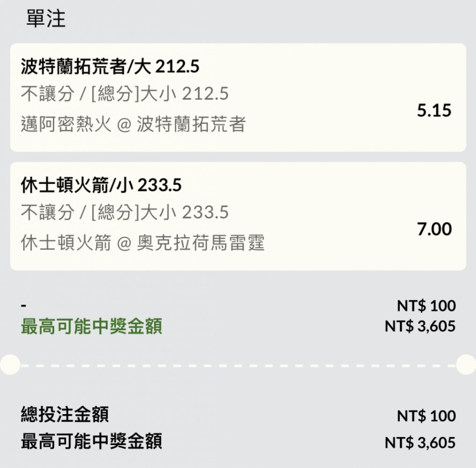Click the NT$ 3,605 amount beside the green label
Viewport: 476px width, 468px height.
coord(420,326)
